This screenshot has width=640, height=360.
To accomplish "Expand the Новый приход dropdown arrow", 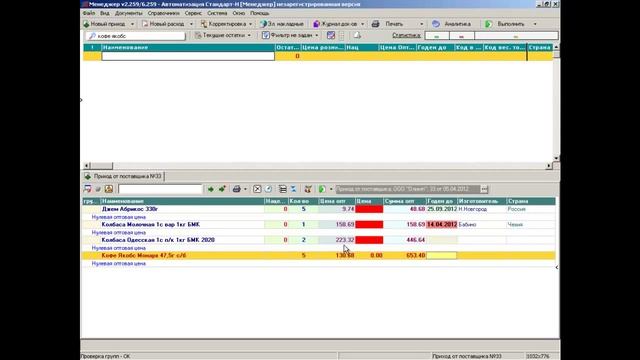I will [132, 24].
